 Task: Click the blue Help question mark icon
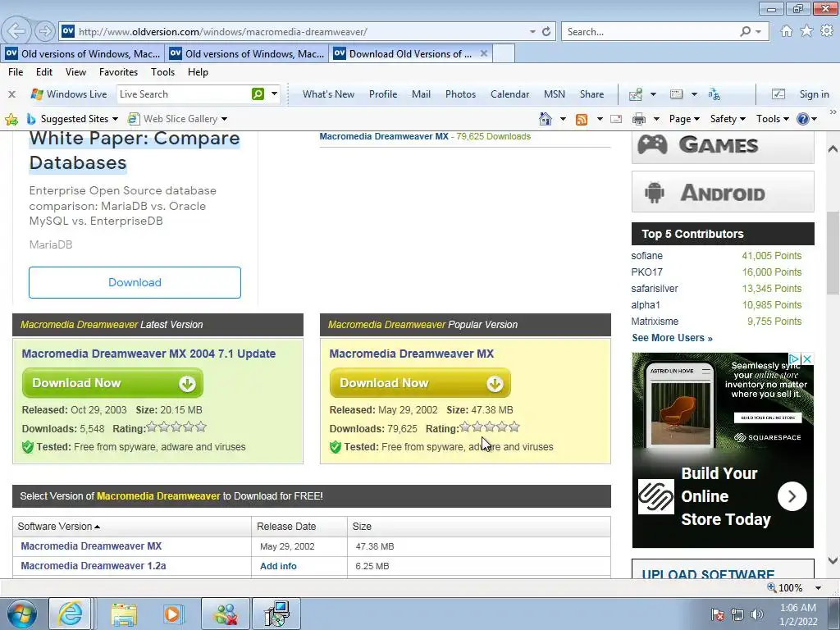(802, 119)
